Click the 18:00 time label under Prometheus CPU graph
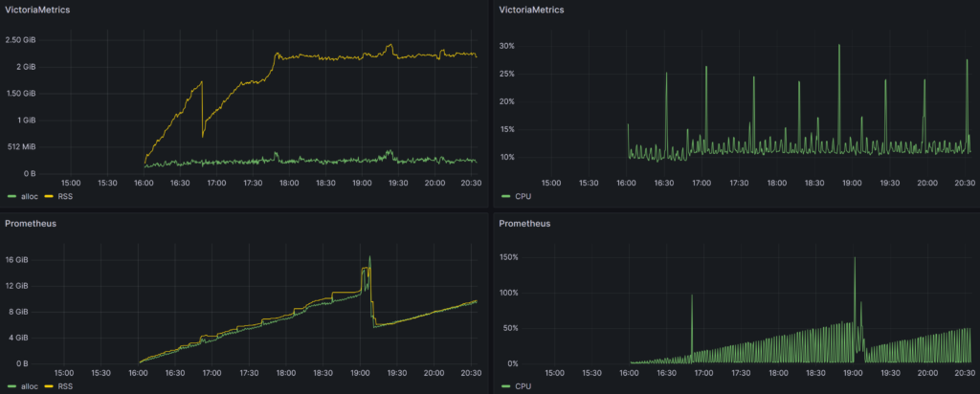The height and width of the screenshot is (394, 980). [778, 373]
